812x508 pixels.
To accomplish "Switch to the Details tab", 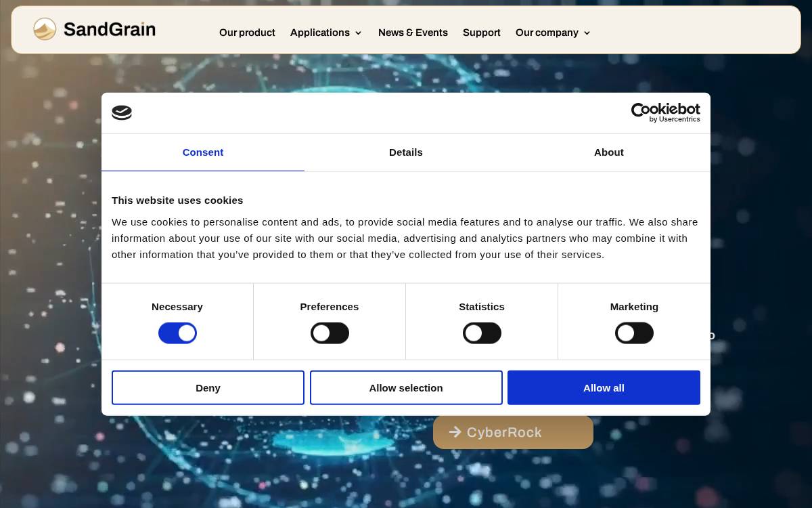I will point(406,152).
